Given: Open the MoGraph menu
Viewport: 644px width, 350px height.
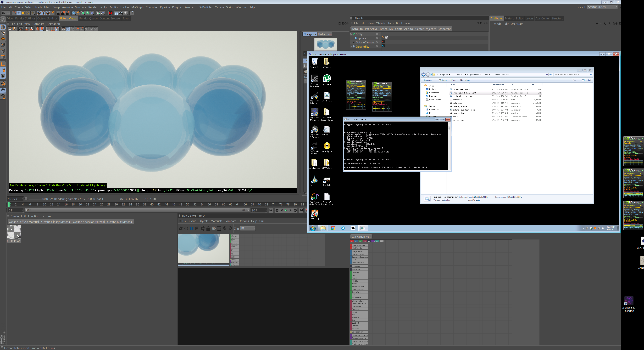Looking at the screenshot, I should [x=137, y=7].
